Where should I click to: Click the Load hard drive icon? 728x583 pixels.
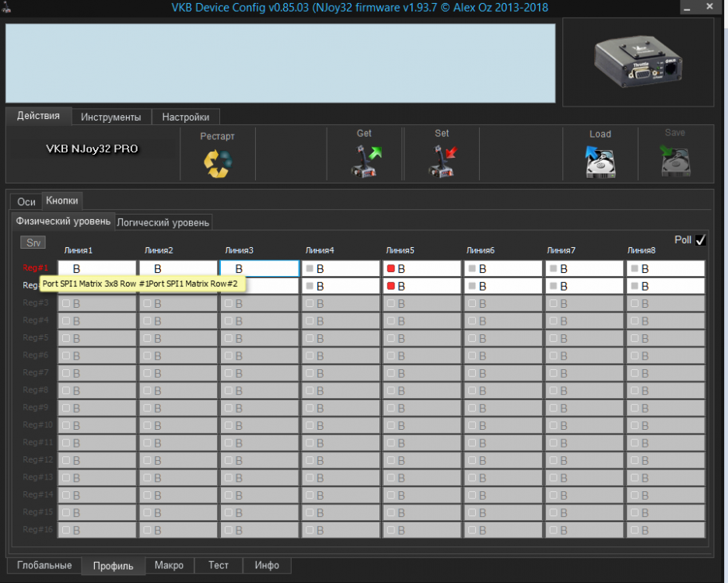tap(600, 162)
